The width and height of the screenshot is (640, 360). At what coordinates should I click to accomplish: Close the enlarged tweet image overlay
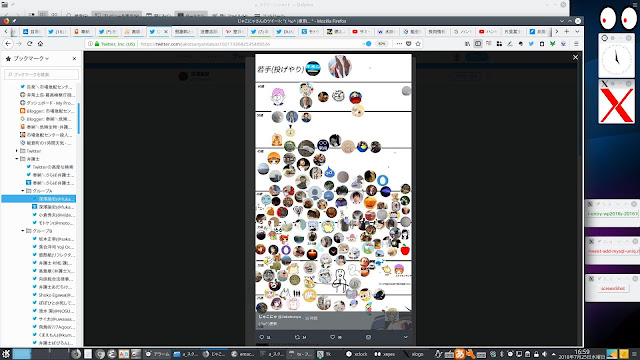575,58
